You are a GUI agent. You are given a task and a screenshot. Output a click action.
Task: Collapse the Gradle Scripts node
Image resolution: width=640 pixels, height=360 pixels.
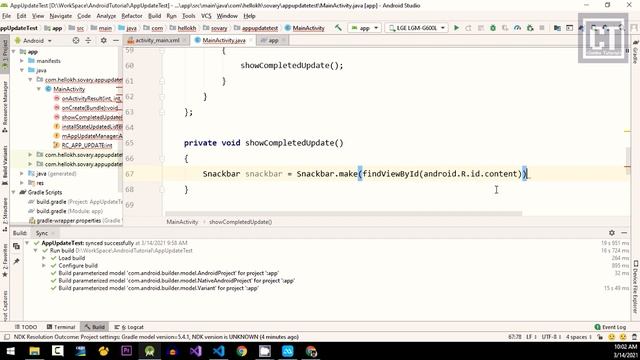[14, 192]
